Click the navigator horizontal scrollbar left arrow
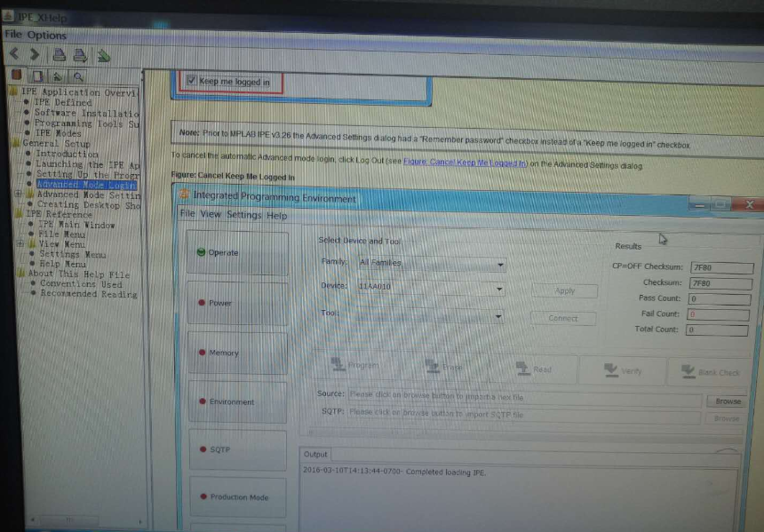Screen dimensions: 764x532 pyautogui.click(x=33, y=520)
